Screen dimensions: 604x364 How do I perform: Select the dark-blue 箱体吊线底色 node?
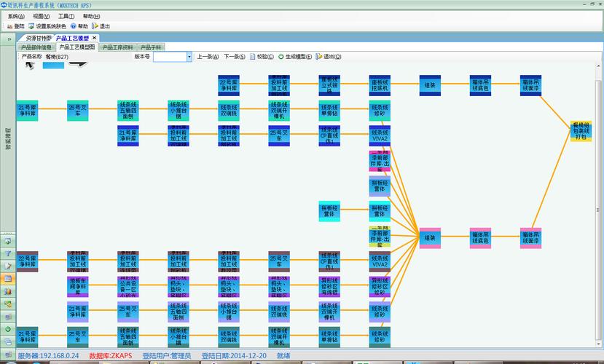(480, 85)
